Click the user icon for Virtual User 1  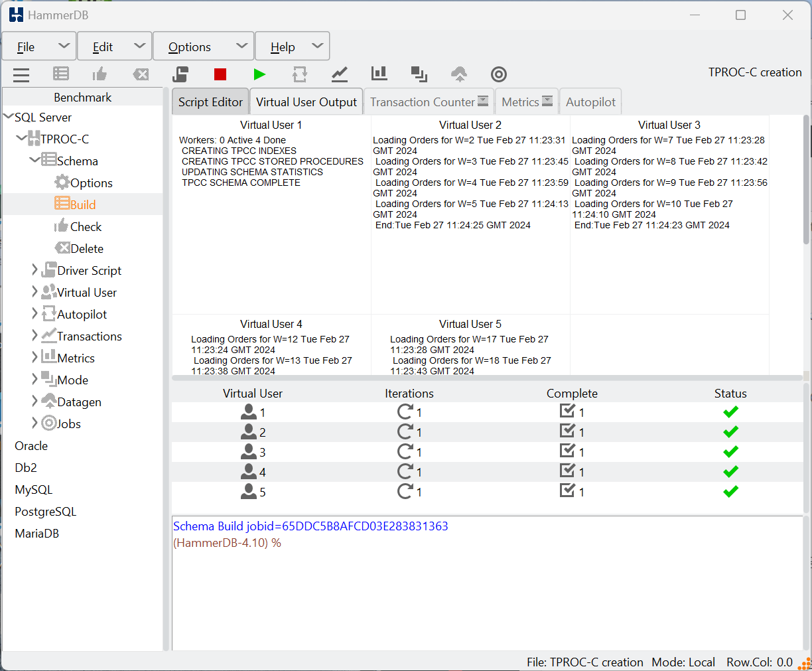tap(249, 411)
